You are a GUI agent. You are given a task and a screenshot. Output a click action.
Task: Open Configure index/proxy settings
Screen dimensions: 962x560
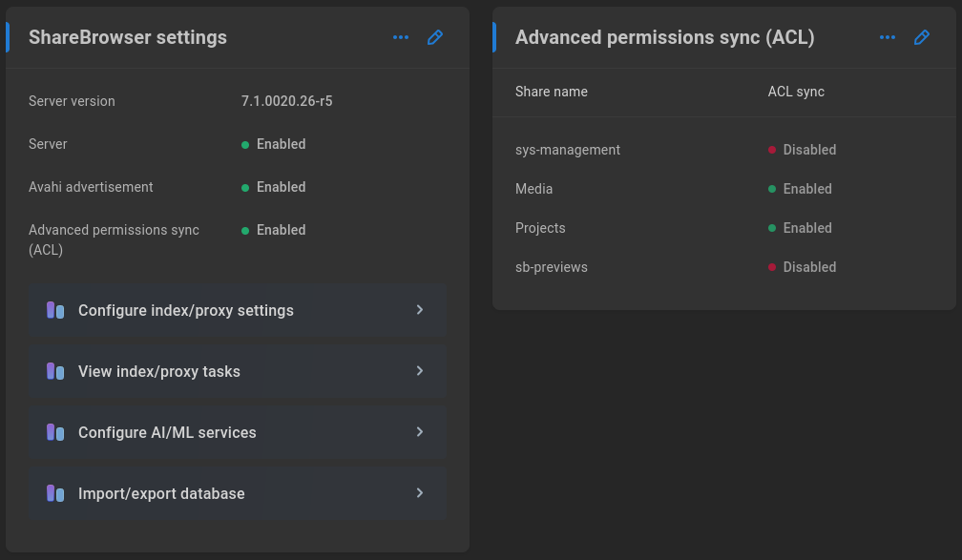click(238, 310)
